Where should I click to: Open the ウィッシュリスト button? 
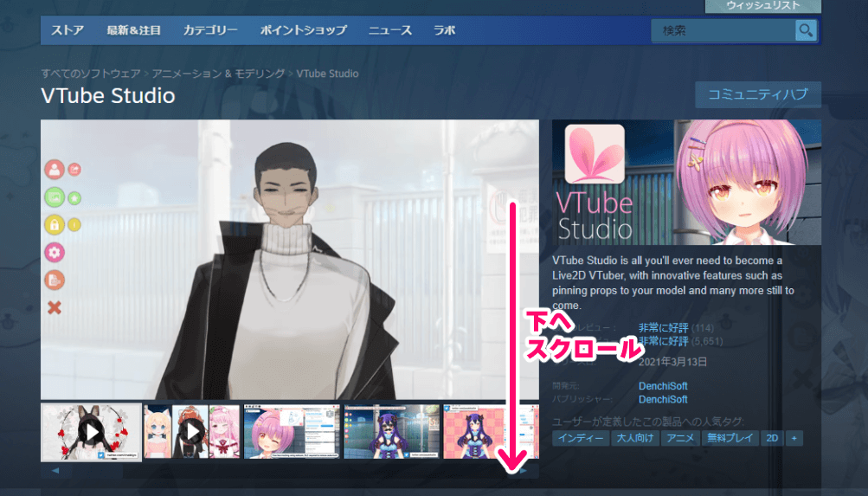(x=762, y=5)
